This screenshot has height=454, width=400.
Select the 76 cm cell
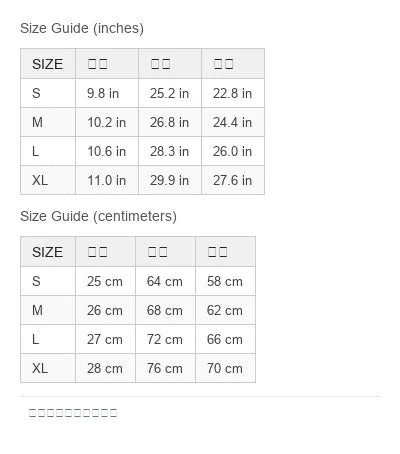coord(165,368)
